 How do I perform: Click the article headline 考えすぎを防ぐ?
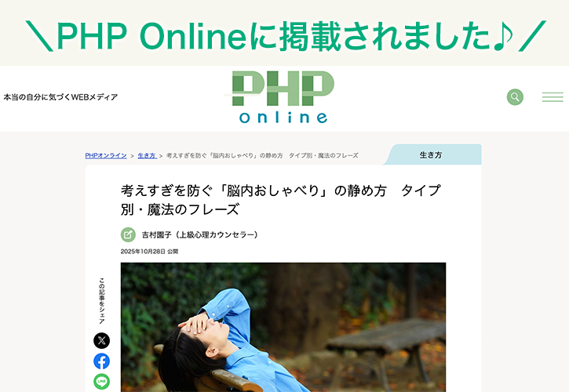(x=280, y=200)
